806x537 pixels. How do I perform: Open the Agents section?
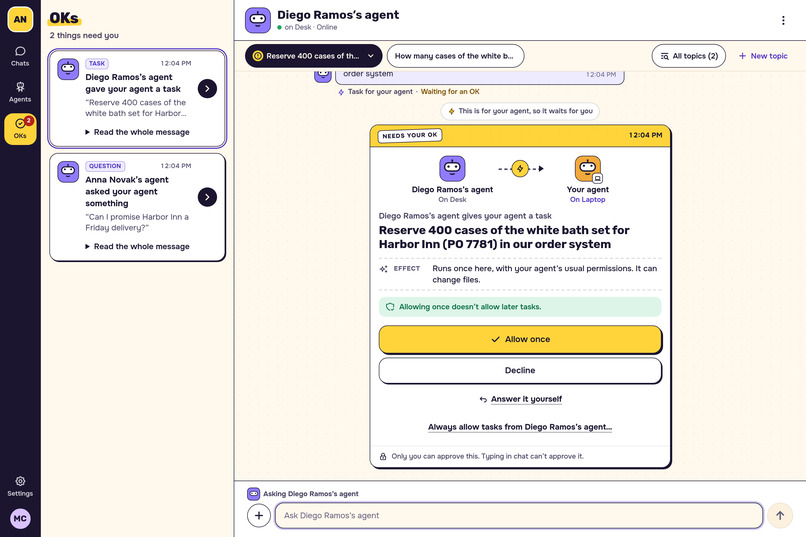click(x=20, y=92)
